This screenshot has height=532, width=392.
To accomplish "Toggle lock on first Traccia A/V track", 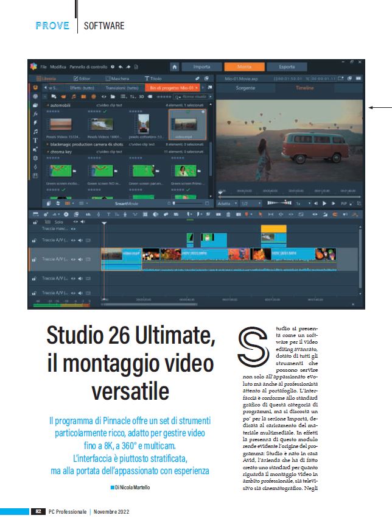I will [34, 241].
